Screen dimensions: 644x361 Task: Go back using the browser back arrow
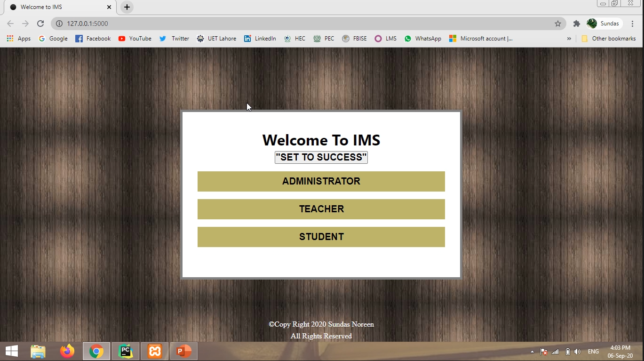pyautogui.click(x=10, y=24)
